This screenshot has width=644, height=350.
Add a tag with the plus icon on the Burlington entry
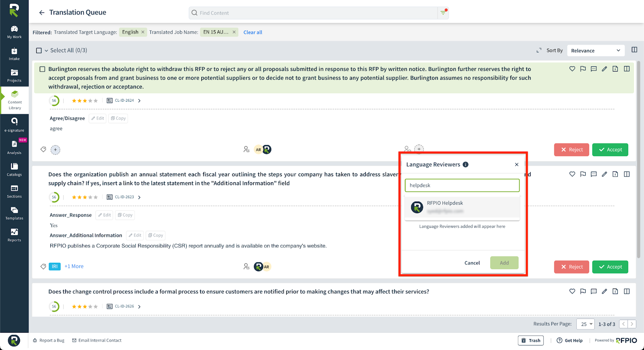pos(56,150)
